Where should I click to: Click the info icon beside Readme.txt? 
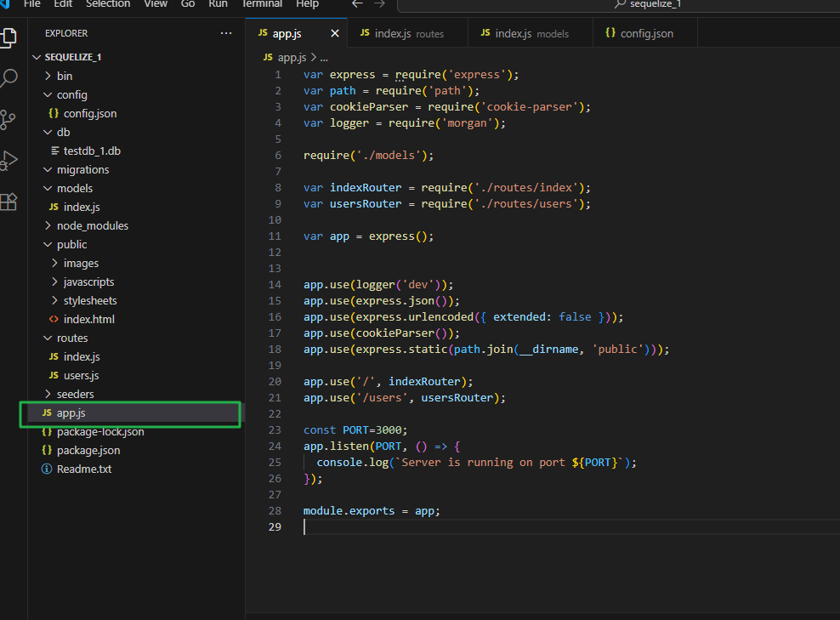click(x=47, y=469)
